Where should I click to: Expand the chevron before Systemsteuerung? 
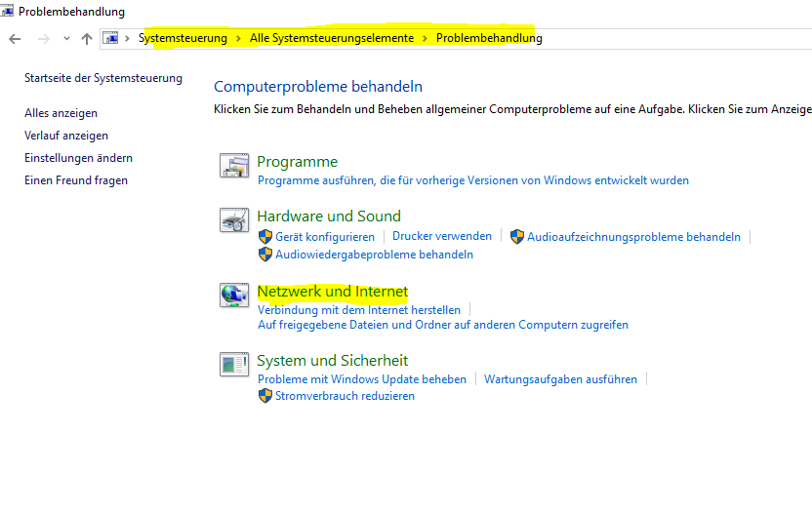pos(127,38)
